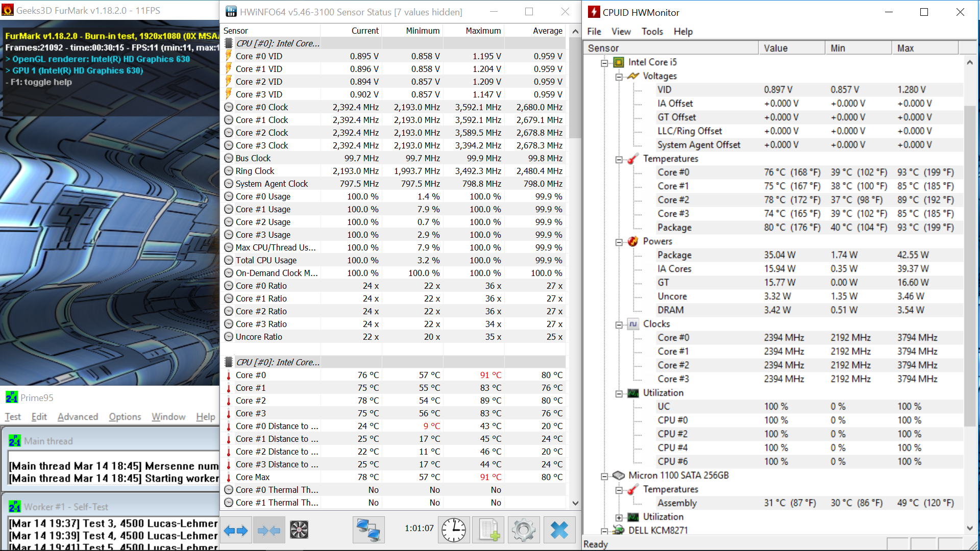This screenshot has width=980, height=551.
Task: Click the HWMonitor scrollbar up arrow
Action: [970, 62]
